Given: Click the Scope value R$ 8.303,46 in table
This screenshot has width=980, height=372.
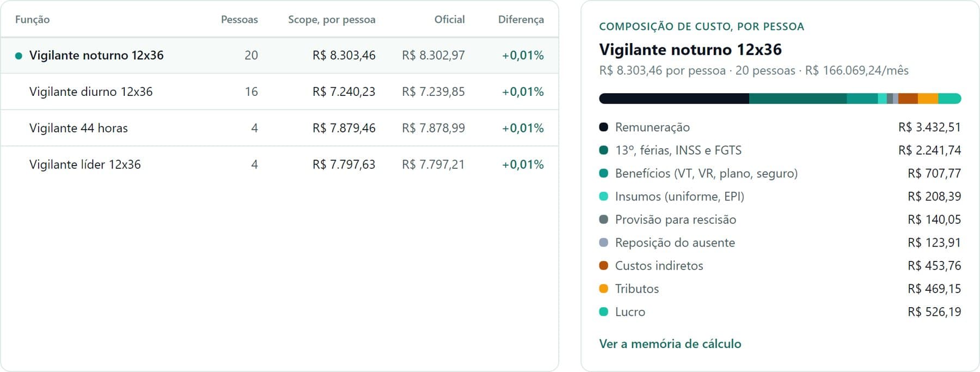Looking at the screenshot, I should [x=344, y=55].
